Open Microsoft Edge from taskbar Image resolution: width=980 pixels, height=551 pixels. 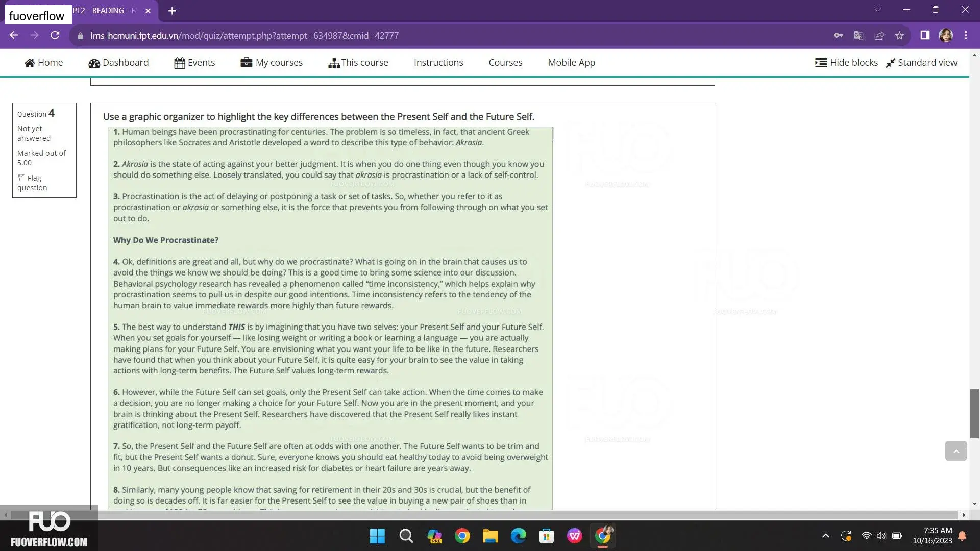[519, 536]
